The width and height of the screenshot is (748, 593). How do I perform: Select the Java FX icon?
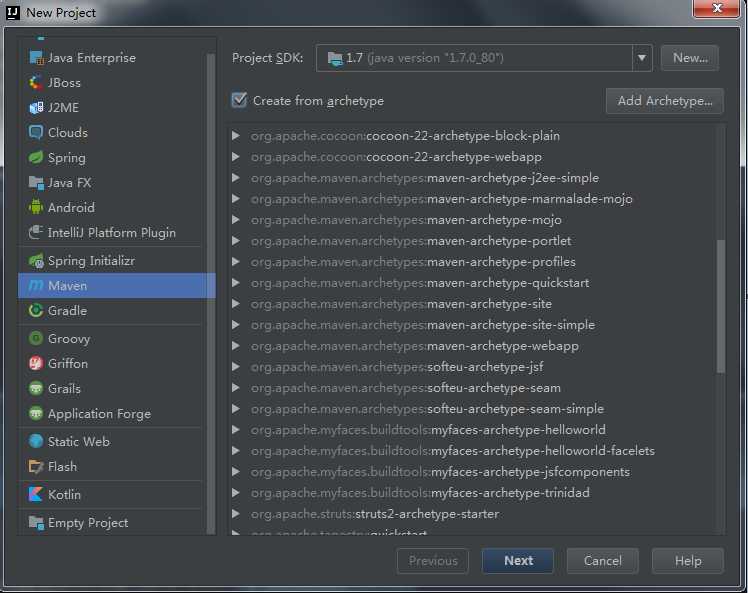(x=36, y=182)
